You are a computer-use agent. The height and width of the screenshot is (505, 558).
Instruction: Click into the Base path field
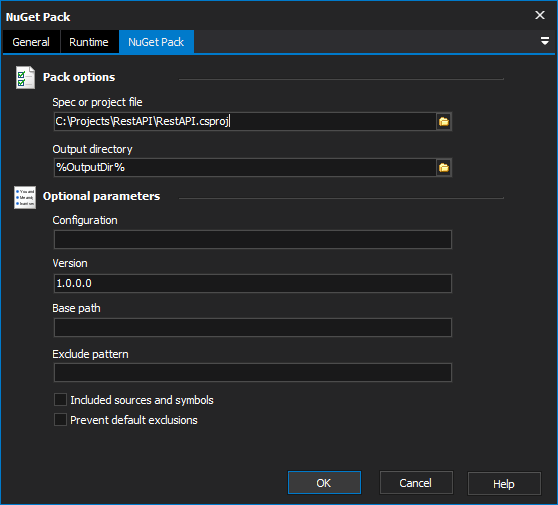pyautogui.click(x=253, y=327)
